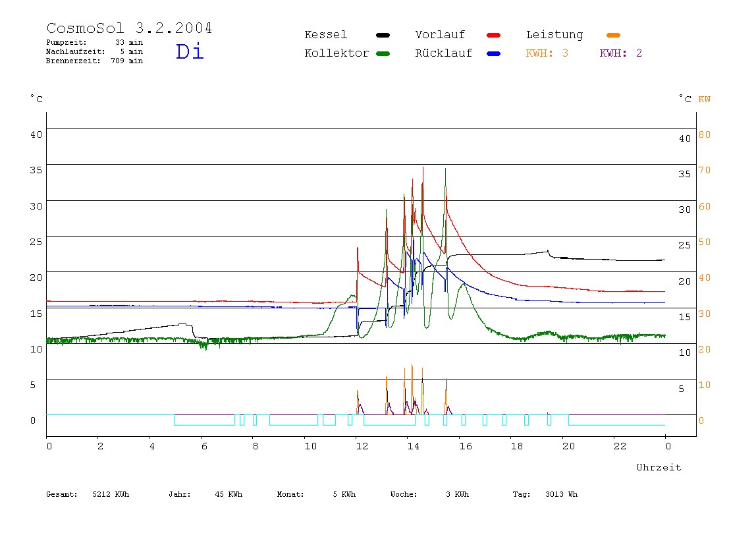Screen dimensions: 756x535
Task: Click the 'Vorlauf' legend label
Action: [x=440, y=35]
